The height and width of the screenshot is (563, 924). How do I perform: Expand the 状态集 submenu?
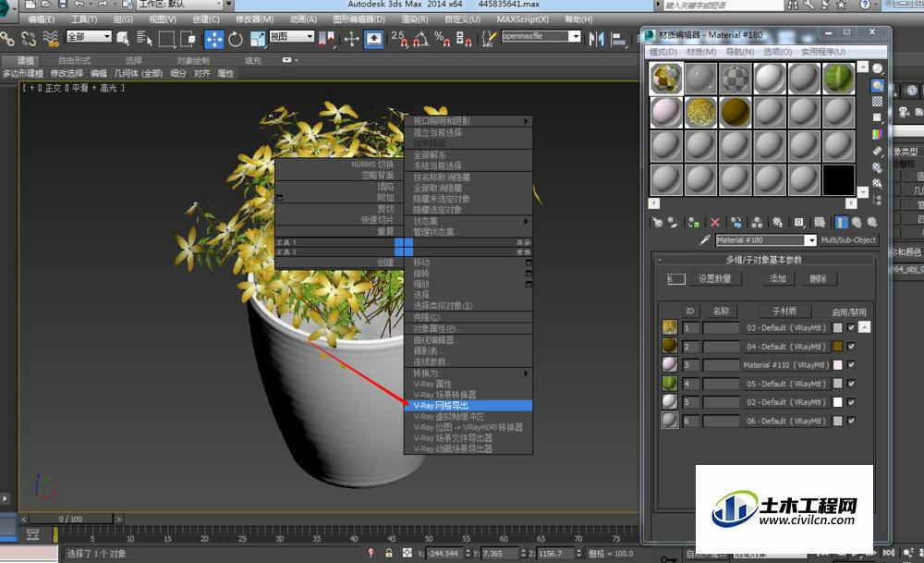point(468,221)
